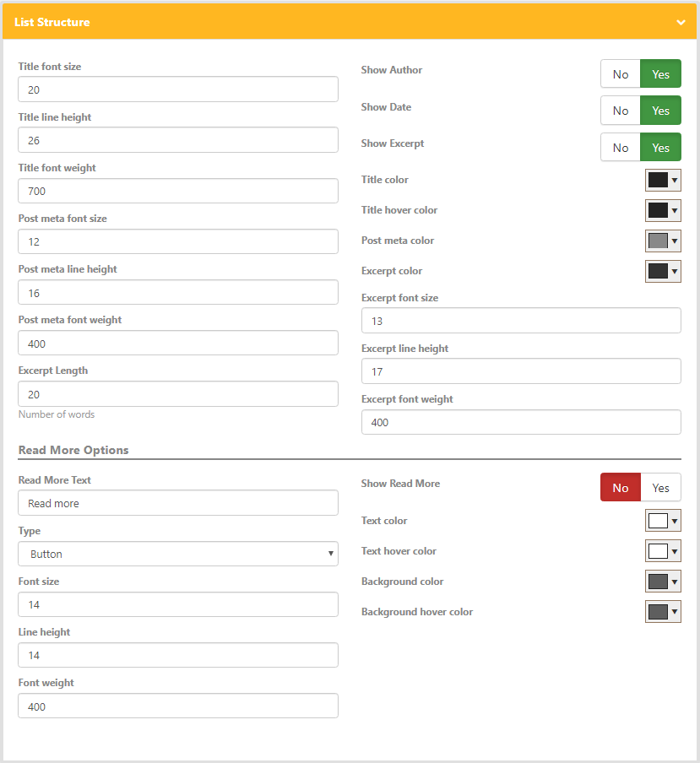This screenshot has height=763, width=700.
Task: Open the Post meta color swatch
Action: [663, 241]
